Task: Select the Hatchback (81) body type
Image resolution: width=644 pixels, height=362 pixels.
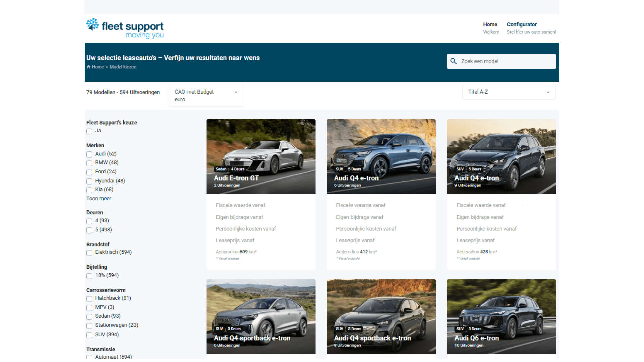Action: (89, 299)
